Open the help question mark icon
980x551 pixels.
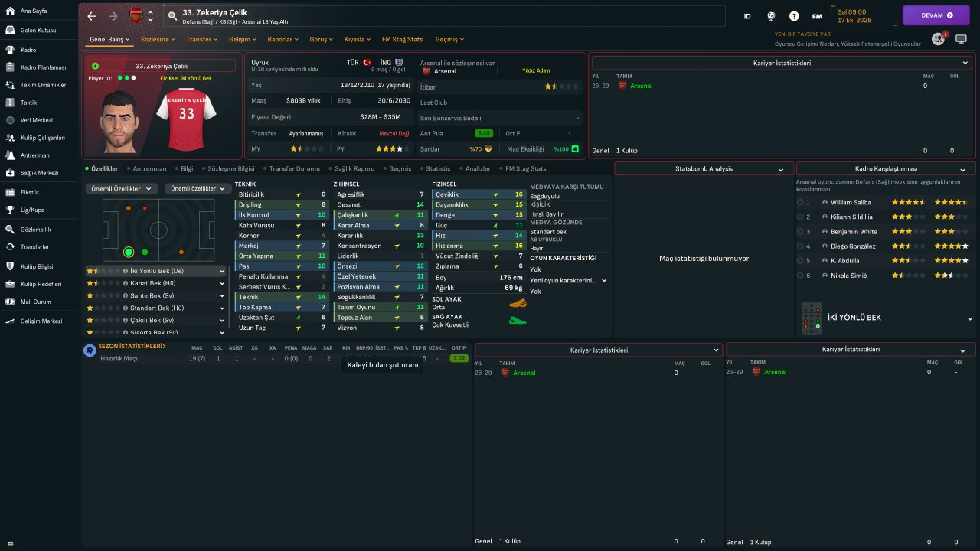click(x=794, y=16)
